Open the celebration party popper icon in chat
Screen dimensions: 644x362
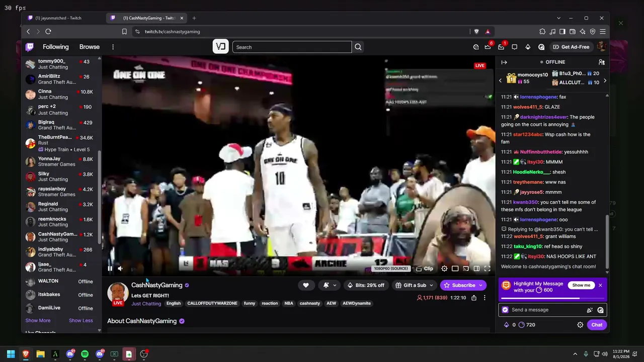click(x=590, y=310)
